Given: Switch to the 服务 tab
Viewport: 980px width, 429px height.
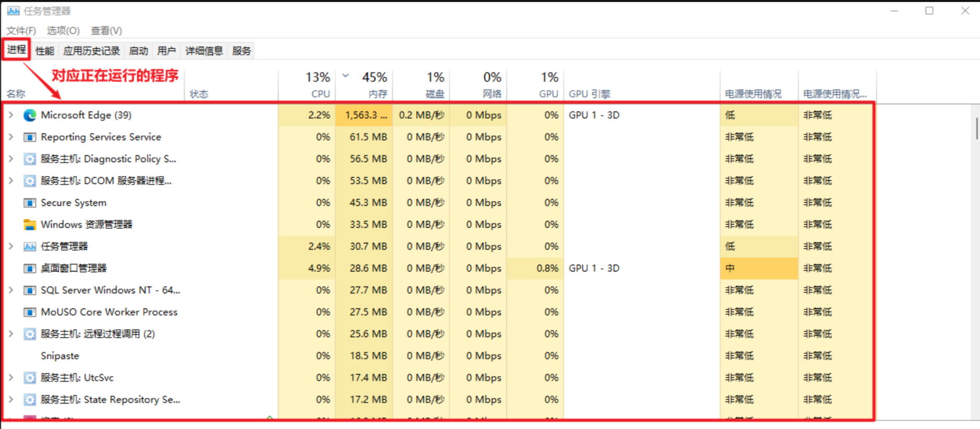Looking at the screenshot, I should point(241,51).
